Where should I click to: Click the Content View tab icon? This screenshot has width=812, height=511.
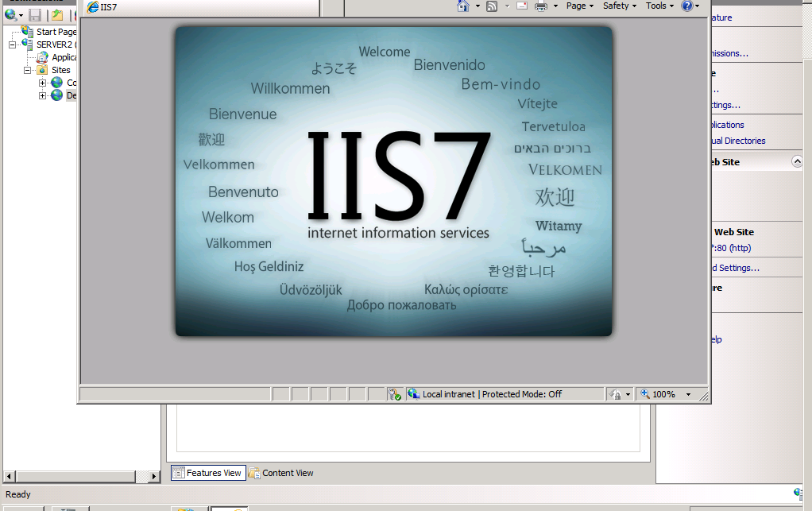254,473
